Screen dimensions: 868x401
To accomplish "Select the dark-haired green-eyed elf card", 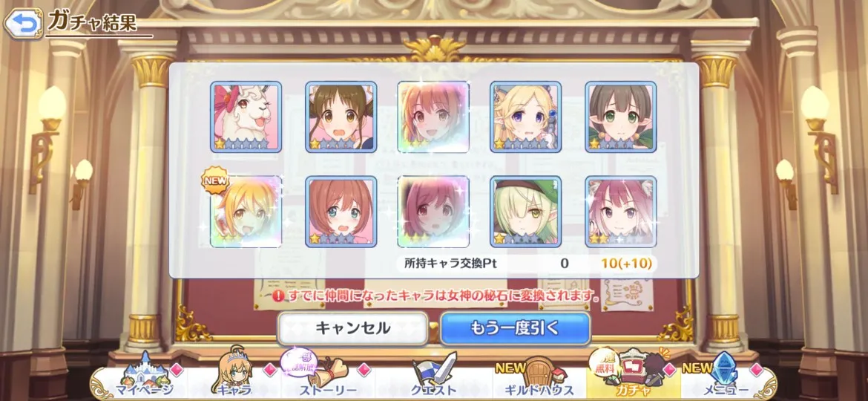I will (620, 117).
